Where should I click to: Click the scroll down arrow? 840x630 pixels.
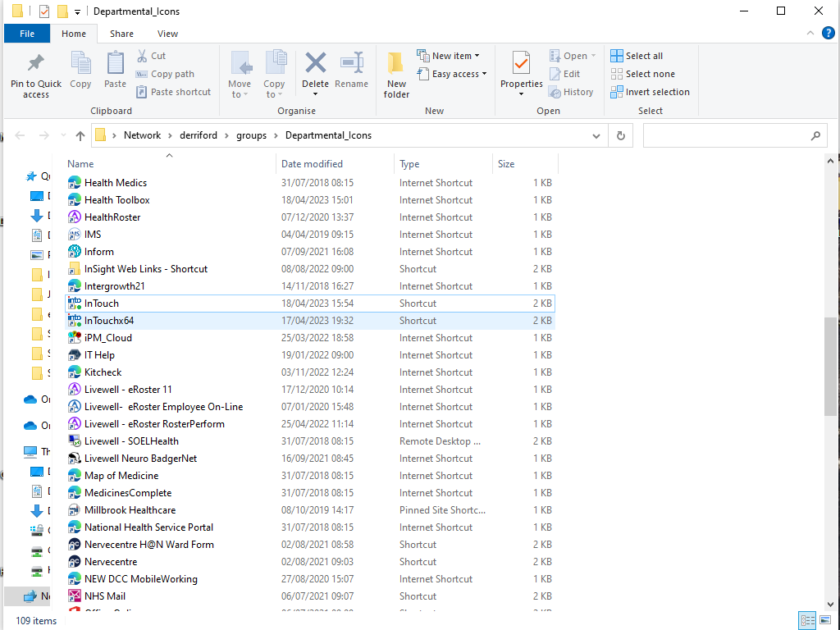pyautogui.click(x=830, y=605)
